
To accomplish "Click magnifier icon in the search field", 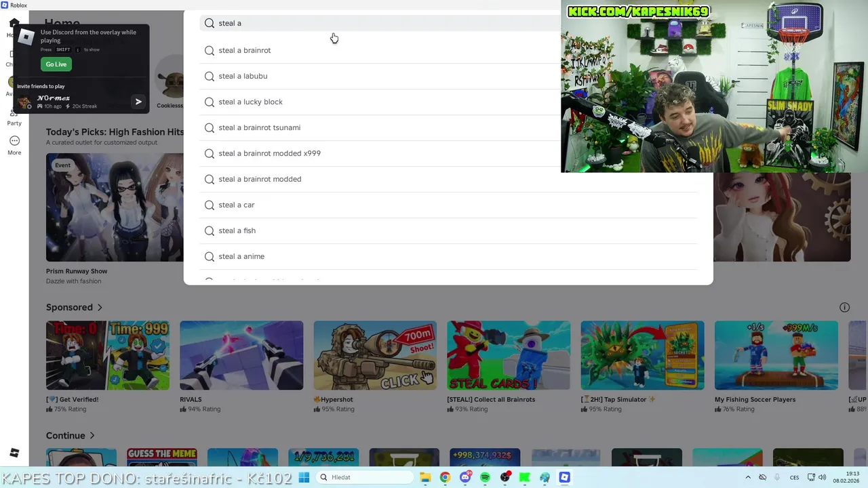I will (210, 23).
